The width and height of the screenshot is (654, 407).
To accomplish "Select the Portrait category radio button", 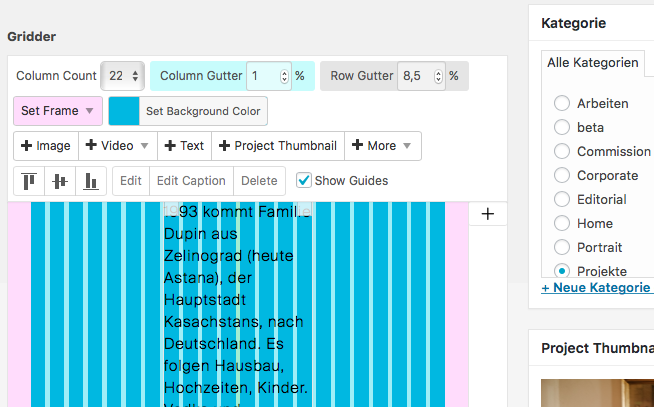I will (x=562, y=247).
